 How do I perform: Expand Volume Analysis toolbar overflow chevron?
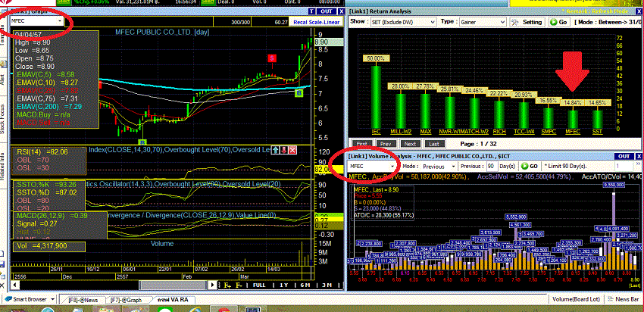tap(638, 165)
